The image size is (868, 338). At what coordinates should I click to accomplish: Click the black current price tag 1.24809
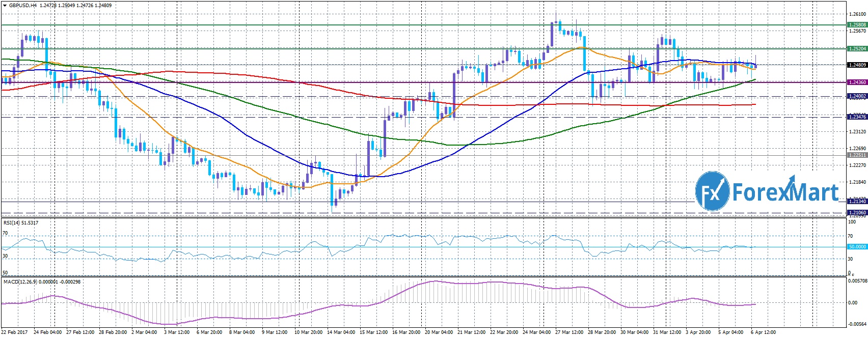click(857, 65)
